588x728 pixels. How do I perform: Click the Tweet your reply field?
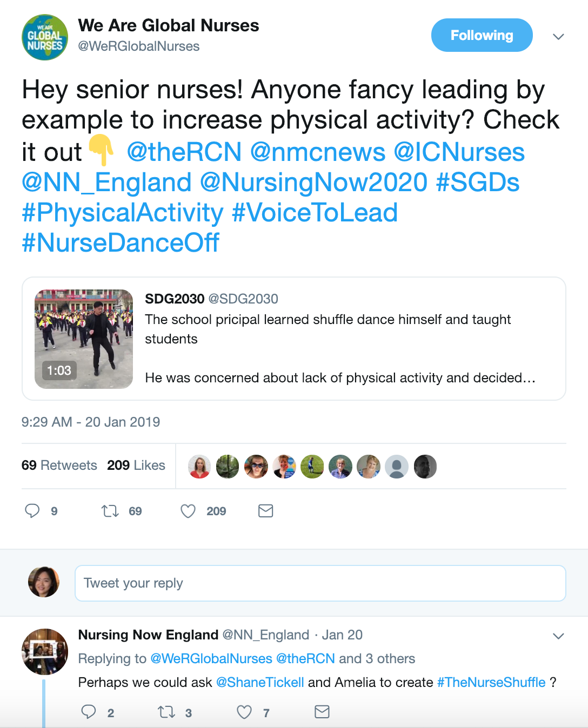click(x=320, y=583)
